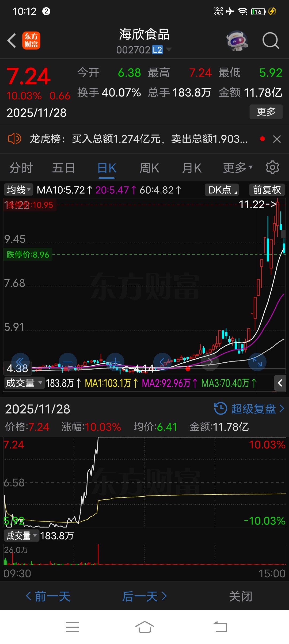Tap the 海欣食品 stock title
This screenshot has width=289, height=644.
pyautogui.click(x=144, y=34)
